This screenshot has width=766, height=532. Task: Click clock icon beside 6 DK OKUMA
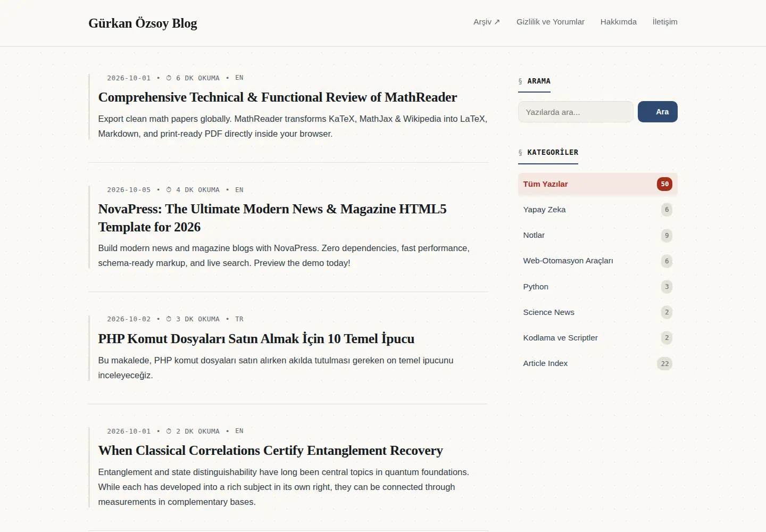pos(169,78)
